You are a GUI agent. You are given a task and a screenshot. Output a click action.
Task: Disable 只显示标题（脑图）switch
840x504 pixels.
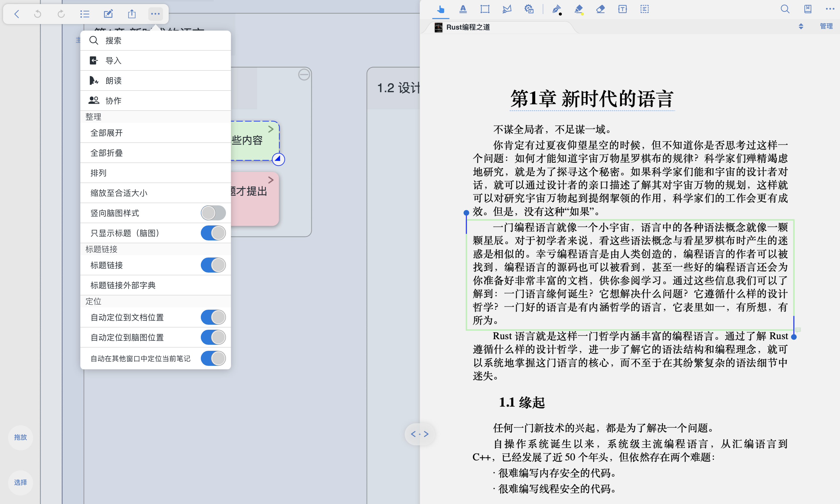click(x=213, y=233)
